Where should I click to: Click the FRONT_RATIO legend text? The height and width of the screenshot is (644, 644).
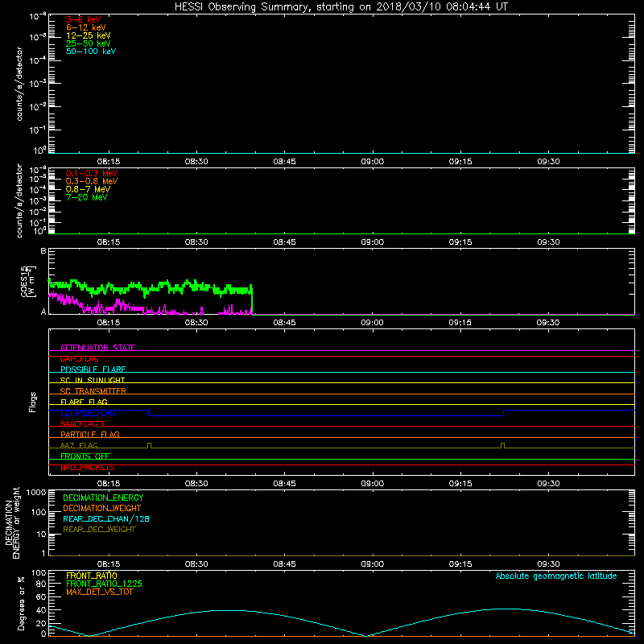(x=92, y=576)
